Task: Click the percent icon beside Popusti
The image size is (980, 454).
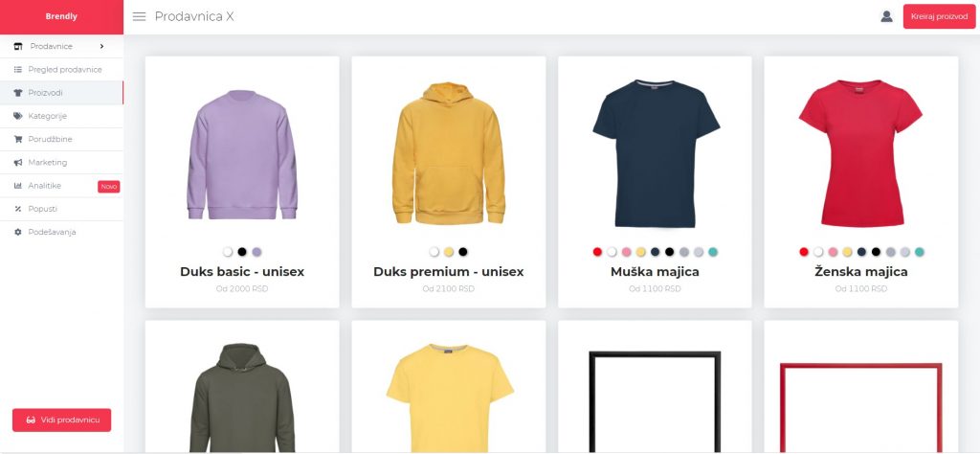Action: (18, 209)
